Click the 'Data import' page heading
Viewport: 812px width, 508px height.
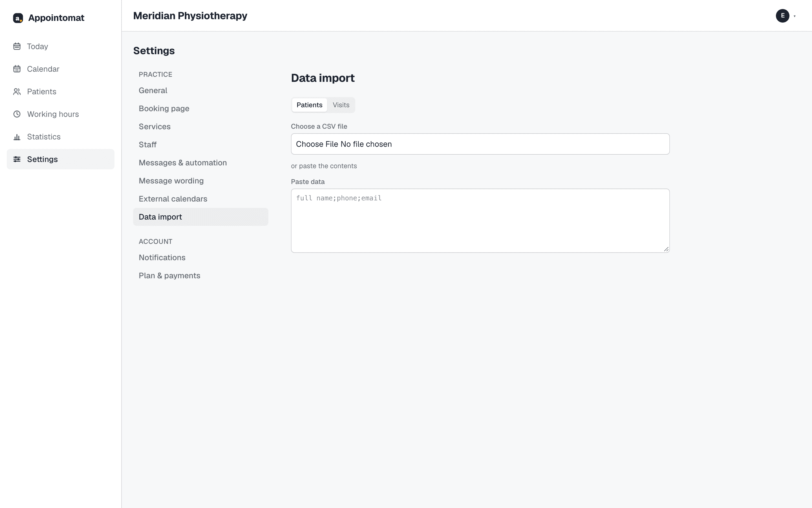[323, 78]
